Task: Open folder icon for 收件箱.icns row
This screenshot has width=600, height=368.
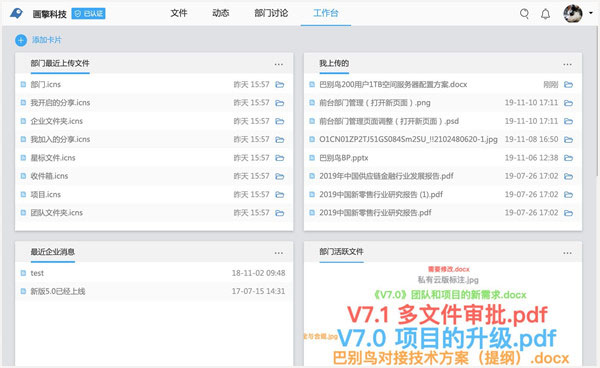Action: coord(280,176)
